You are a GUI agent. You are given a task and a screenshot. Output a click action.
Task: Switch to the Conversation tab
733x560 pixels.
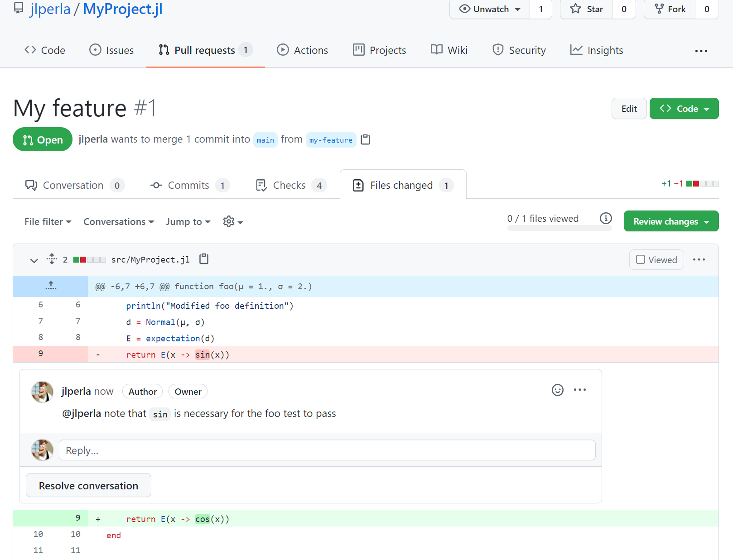pos(72,186)
